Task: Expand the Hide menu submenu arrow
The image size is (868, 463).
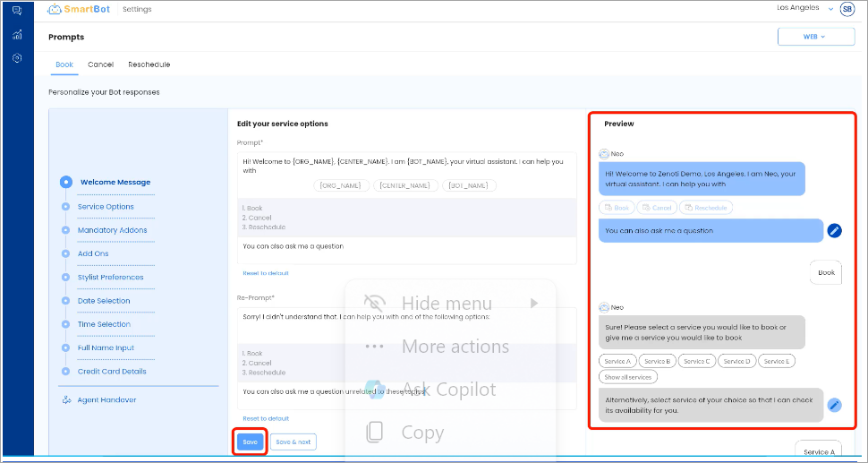Action: point(533,303)
